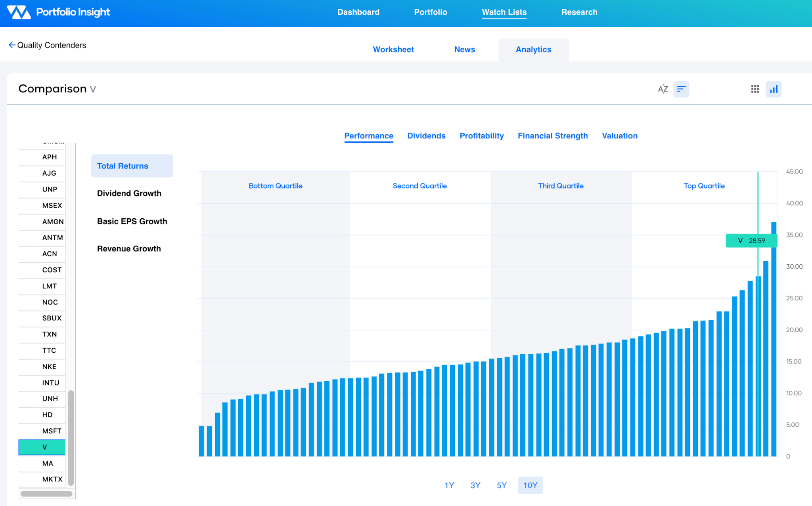Select ANTM in the ticker list
Viewport: 812px width, 506px height.
pos(42,238)
